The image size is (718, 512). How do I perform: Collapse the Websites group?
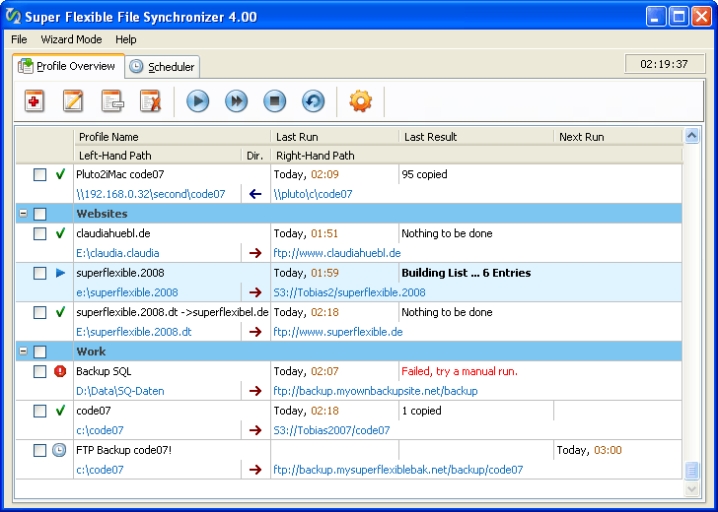coord(23,214)
